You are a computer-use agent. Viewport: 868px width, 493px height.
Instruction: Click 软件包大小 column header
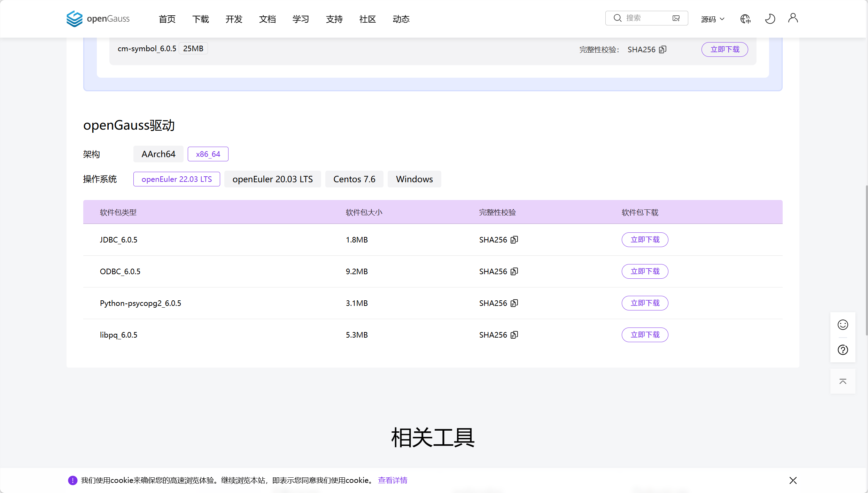(364, 213)
